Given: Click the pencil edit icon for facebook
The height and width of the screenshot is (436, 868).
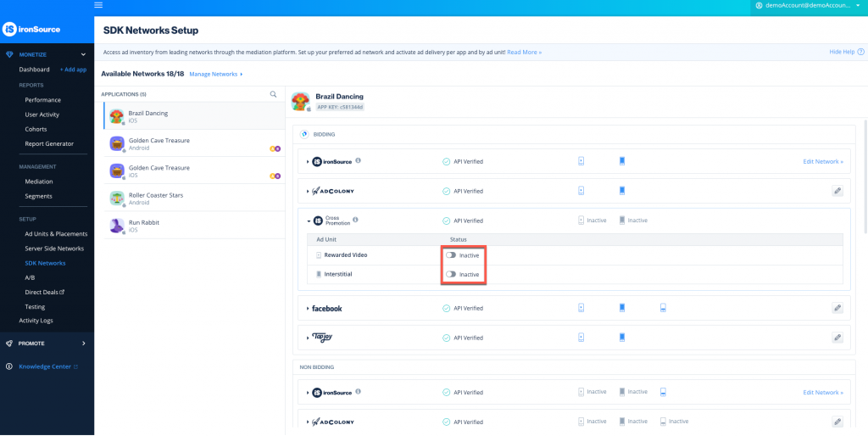Looking at the screenshot, I should point(837,307).
